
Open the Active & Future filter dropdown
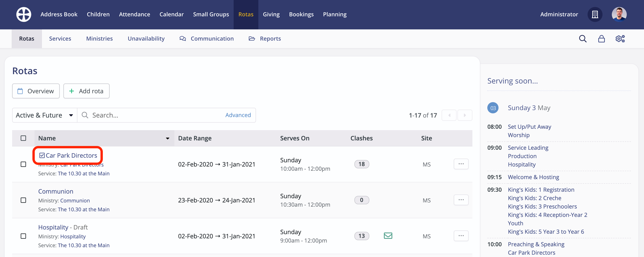pyautogui.click(x=44, y=115)
